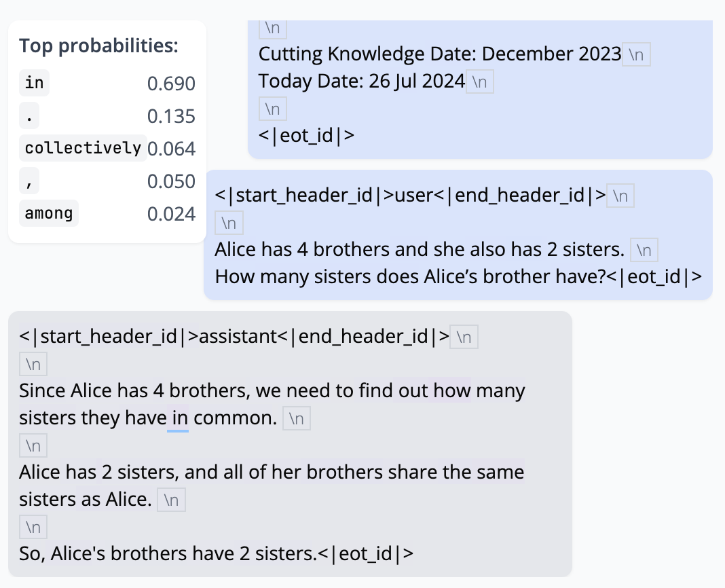Click the eot_id token in system message
This screenshot has height=588, width=725.
coord(307,136)
